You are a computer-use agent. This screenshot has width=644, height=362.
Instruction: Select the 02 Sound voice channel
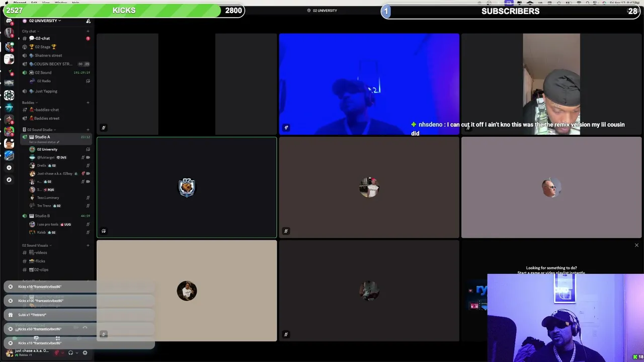[x=56, y=72]
